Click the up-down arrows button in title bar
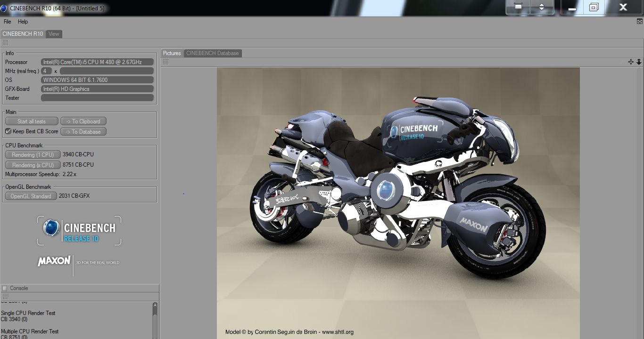 click(x=542, y=7)
